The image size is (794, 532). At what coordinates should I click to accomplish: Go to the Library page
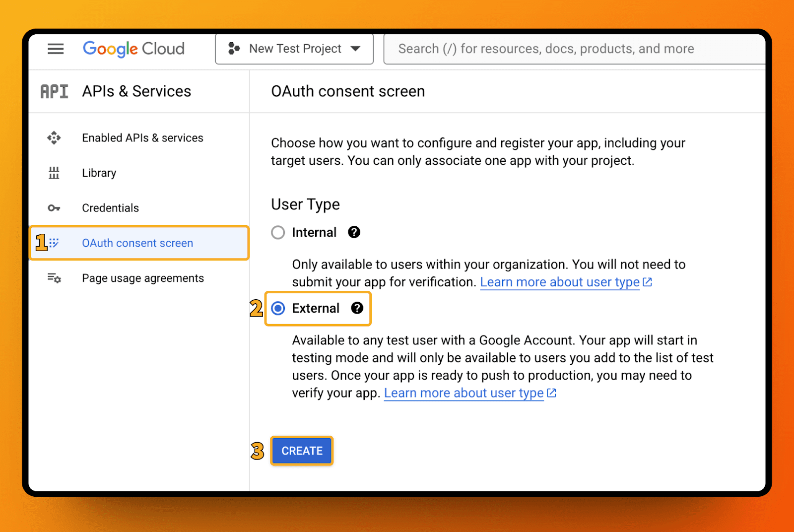pos(99,173)
